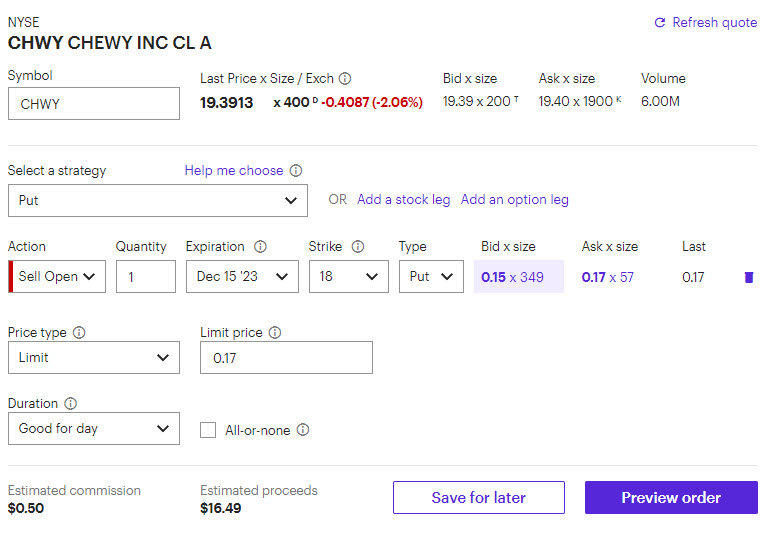766x541 pixels.
Task: Enable the All-or-none checkbox
Action: (208, 430)
